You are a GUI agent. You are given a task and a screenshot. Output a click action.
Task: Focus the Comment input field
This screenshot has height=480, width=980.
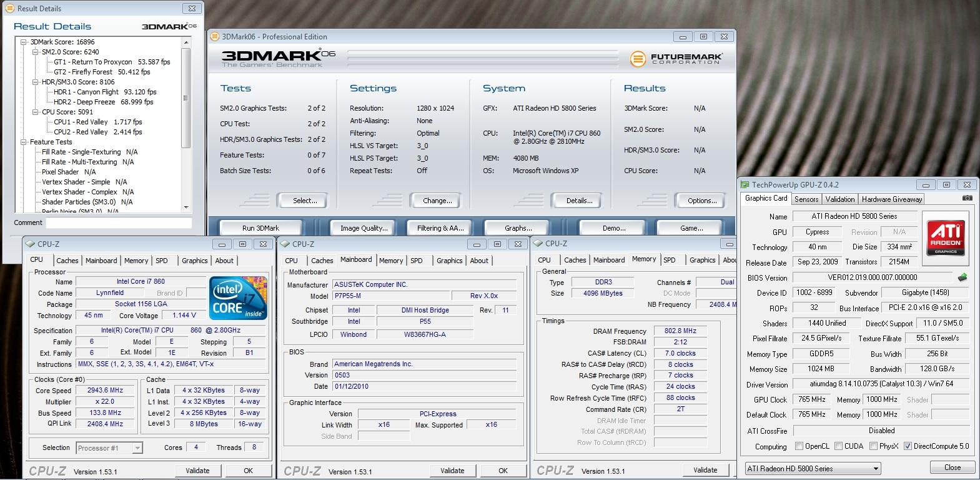(x=119, y=222)
